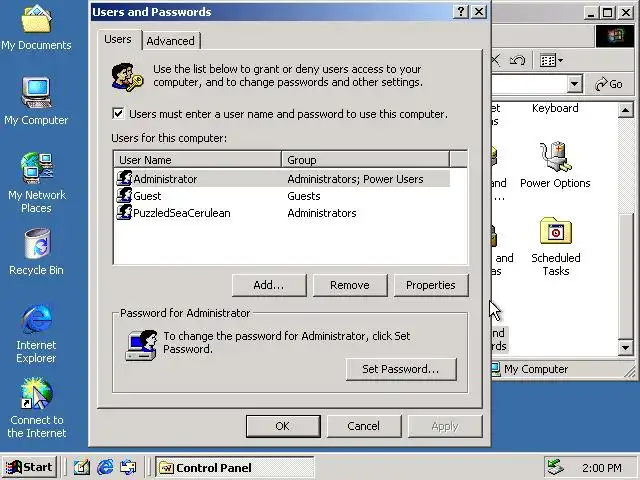Select the Internet Explorer desktop icon

tap(36, 333)
